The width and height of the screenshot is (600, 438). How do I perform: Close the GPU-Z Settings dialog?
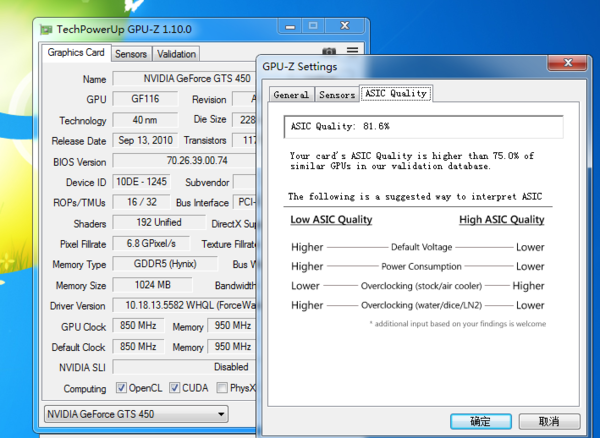568,62
